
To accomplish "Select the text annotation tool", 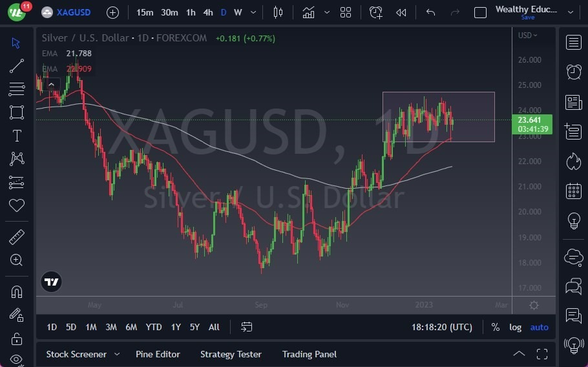I will (17, 135).
